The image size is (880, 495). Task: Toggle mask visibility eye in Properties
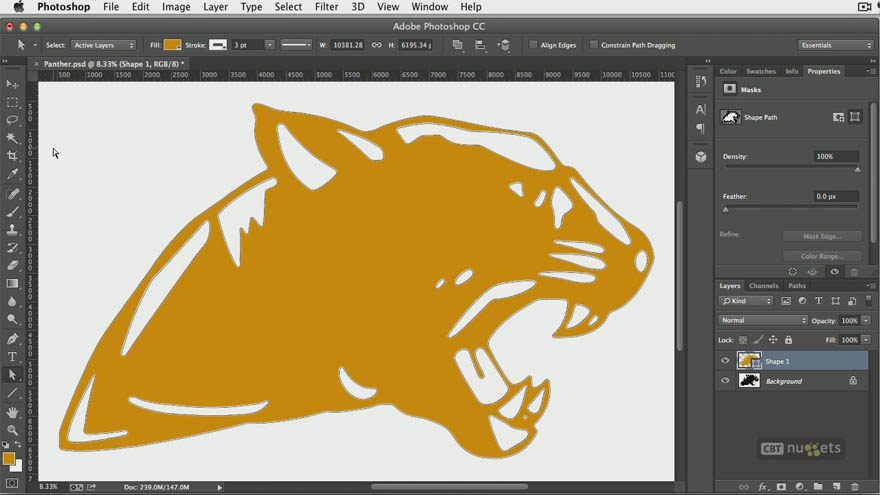(835, 272)
